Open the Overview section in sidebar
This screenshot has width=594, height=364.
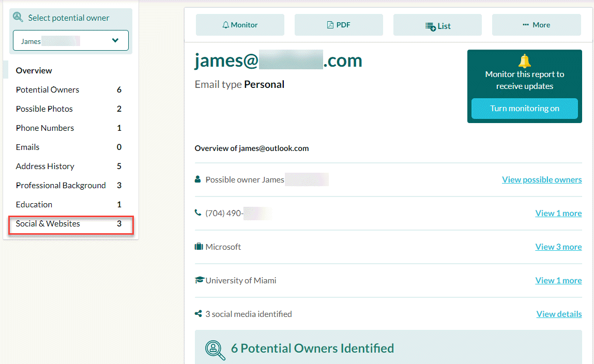pyautogui.click(x=34, y=70)
